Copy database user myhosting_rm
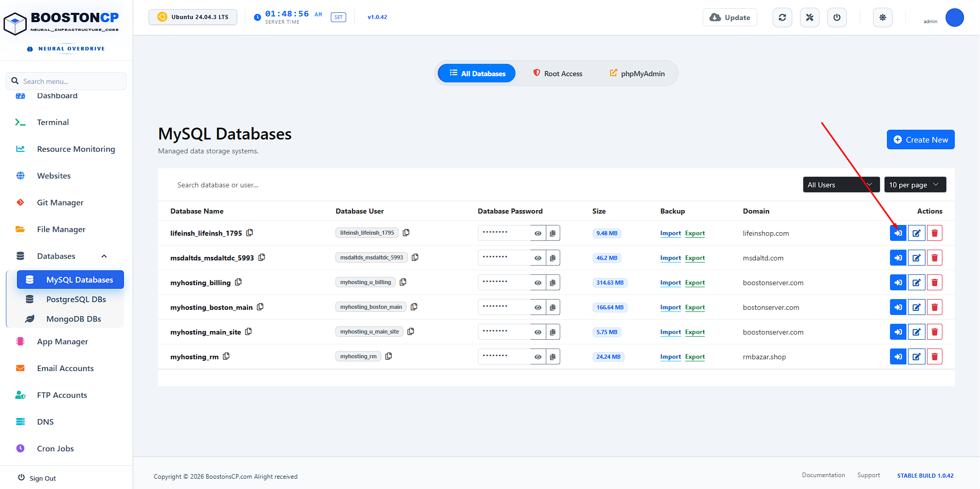Viewport: 980px width, 489px height. [388, 356]
